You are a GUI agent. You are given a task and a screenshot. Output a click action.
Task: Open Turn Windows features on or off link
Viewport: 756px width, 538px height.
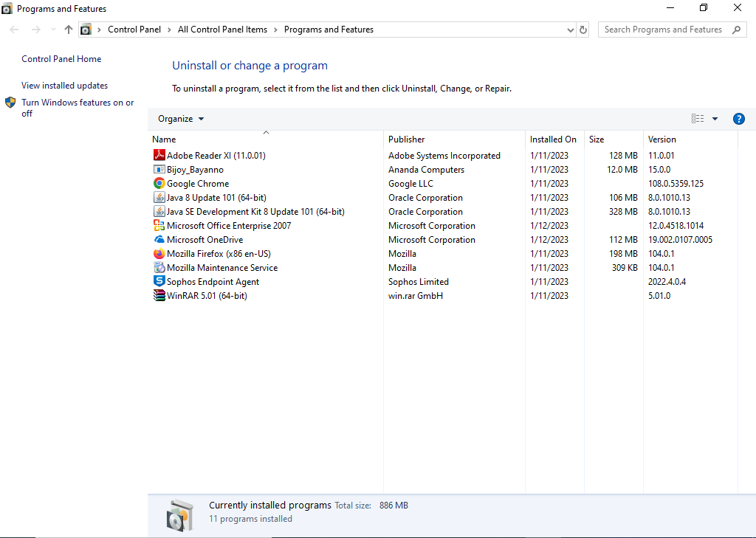[x=78, y=108]
